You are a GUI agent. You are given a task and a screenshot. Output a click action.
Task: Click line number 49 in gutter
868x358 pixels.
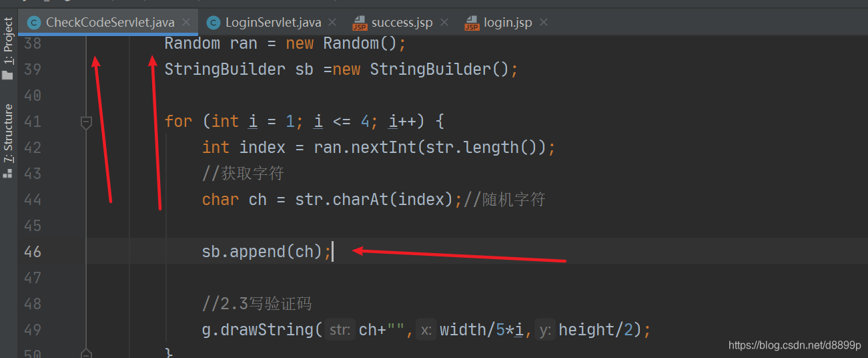coord(32,330)
